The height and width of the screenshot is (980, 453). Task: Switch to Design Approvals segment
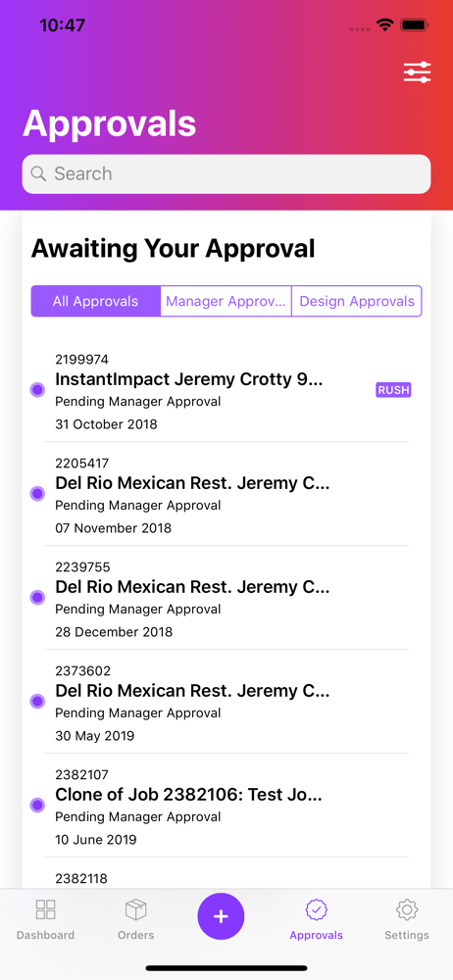(357, 301)
